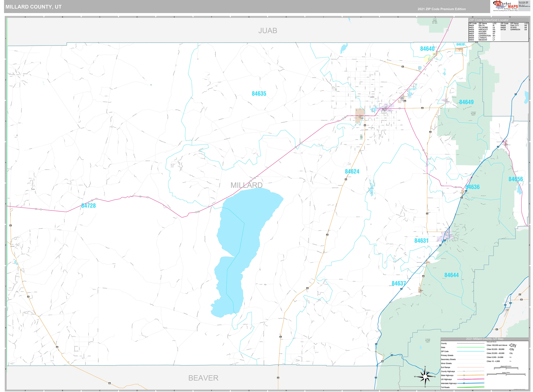The width and height of the screenshot is (533, 392).
Task: Click the Interstate Highways shield symbol in legend
Action: (x=464, y=383)
